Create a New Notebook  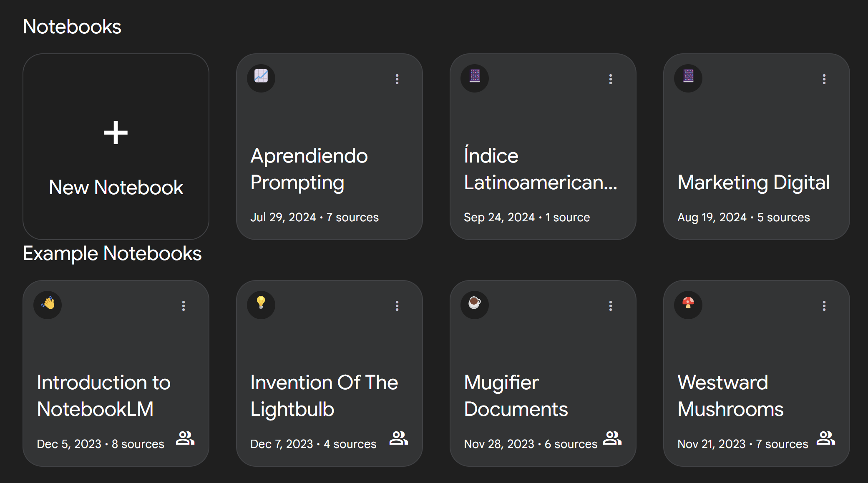pos(116,187)
